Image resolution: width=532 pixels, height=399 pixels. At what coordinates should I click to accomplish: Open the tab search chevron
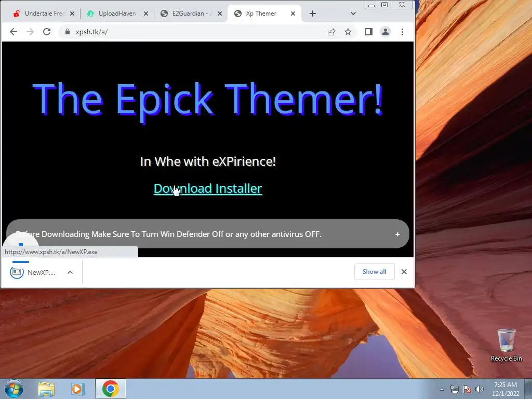[353, 14]
